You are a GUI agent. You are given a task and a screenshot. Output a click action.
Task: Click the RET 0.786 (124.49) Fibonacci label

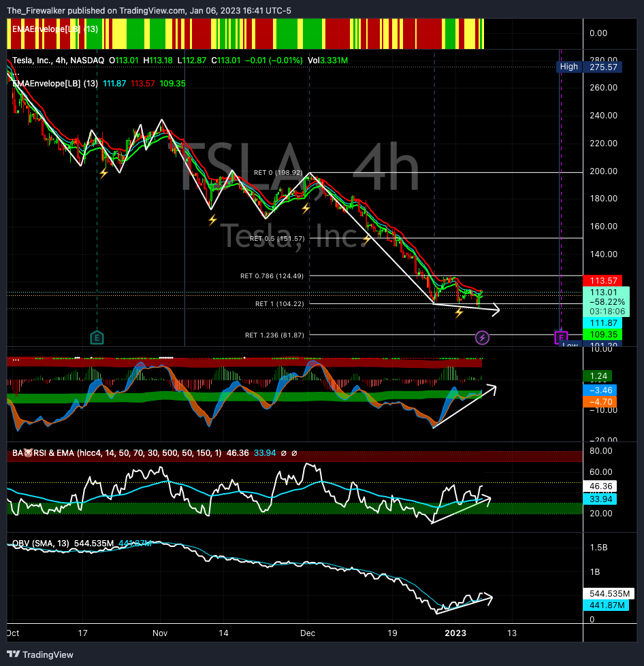(x=272, y=276)
